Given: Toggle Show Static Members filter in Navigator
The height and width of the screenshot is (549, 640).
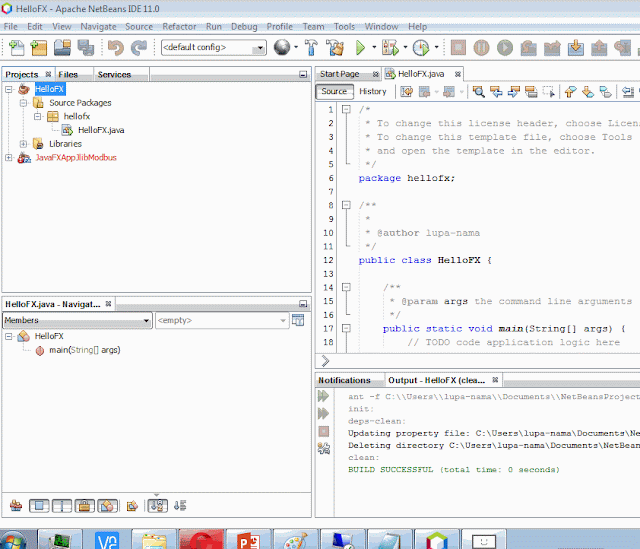Looking at the screenshot, I should point(62,506).
